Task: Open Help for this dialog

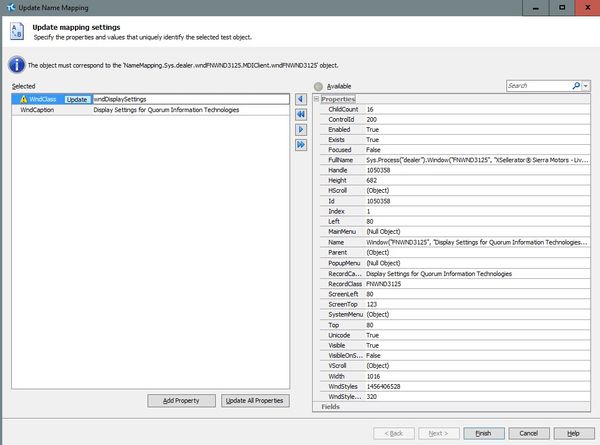Action: click(x=573, y=432)
